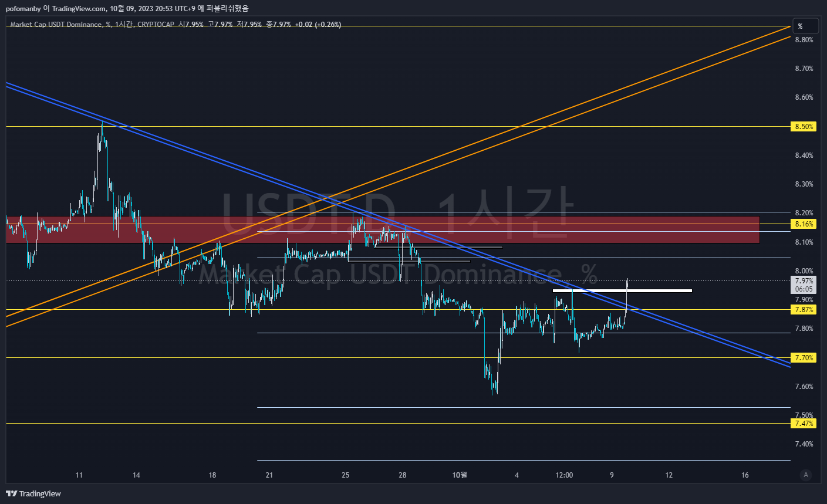Screen dimensions: 827x504
Task: Click the 7.60% axis value
Action: (804, 387)
